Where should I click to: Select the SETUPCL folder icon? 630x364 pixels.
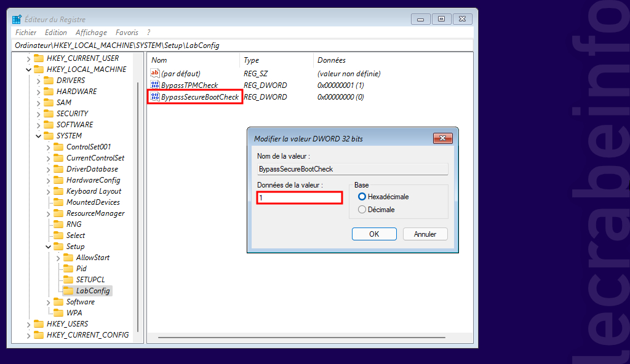click(68, 279)
